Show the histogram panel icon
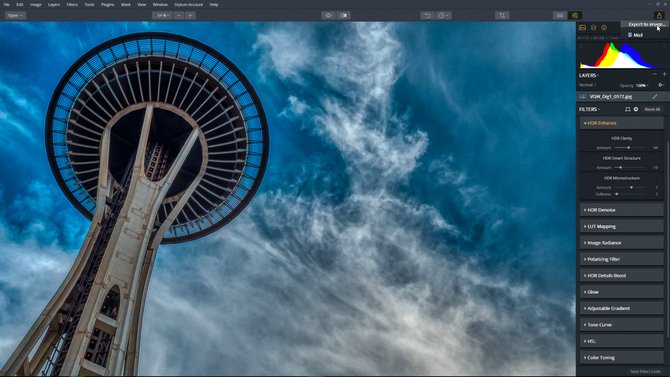This screenshot has height=377, width=670. point(582,27)
